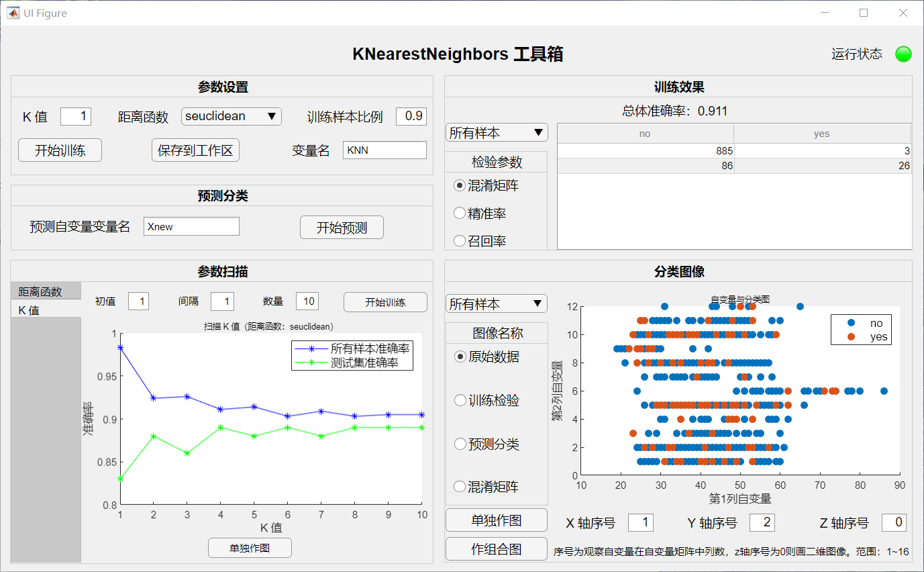Switch to the 距离函数 scan tab
Screen dimensions: 924x572
click(46, 291)
